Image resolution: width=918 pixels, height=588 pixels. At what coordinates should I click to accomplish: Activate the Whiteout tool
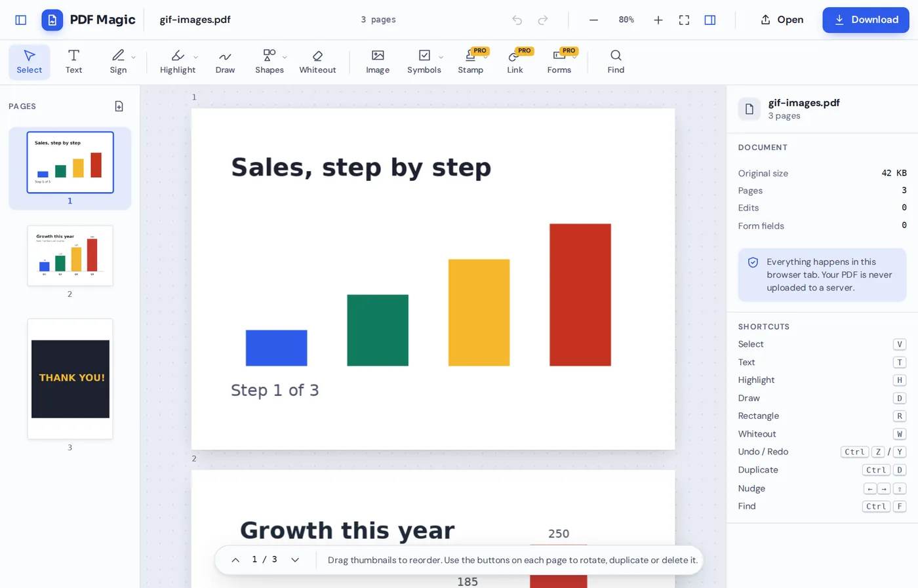317,62
